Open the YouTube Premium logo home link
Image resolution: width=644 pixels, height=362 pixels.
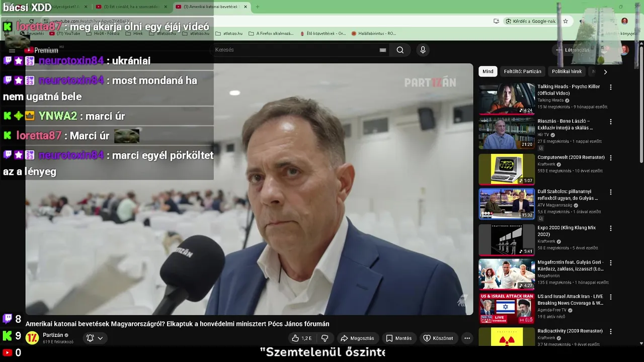pos(41,50)
